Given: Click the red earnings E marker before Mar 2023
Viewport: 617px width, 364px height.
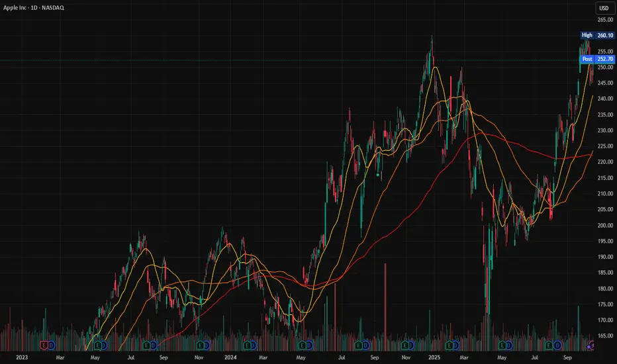Looking at the screenshot, I should click(x=44, y=345).
